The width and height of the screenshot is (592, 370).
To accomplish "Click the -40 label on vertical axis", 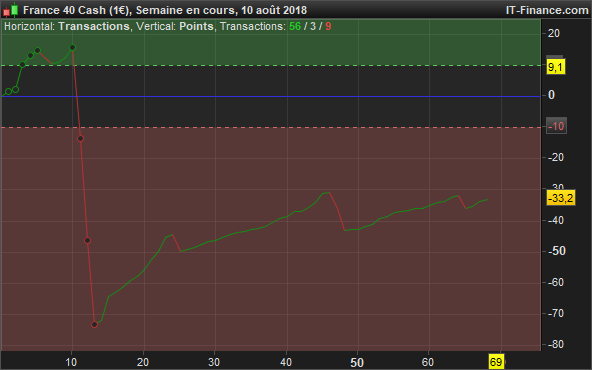I will 557,220.
